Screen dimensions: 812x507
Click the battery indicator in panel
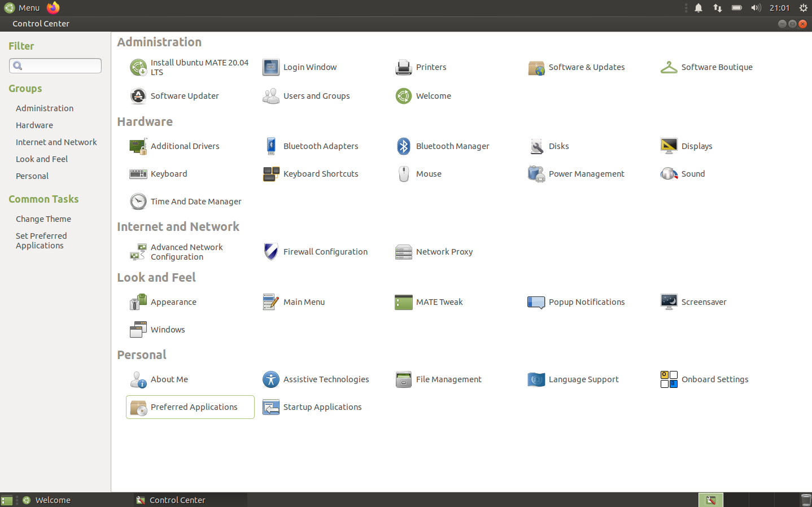click(x=737, y=8)
